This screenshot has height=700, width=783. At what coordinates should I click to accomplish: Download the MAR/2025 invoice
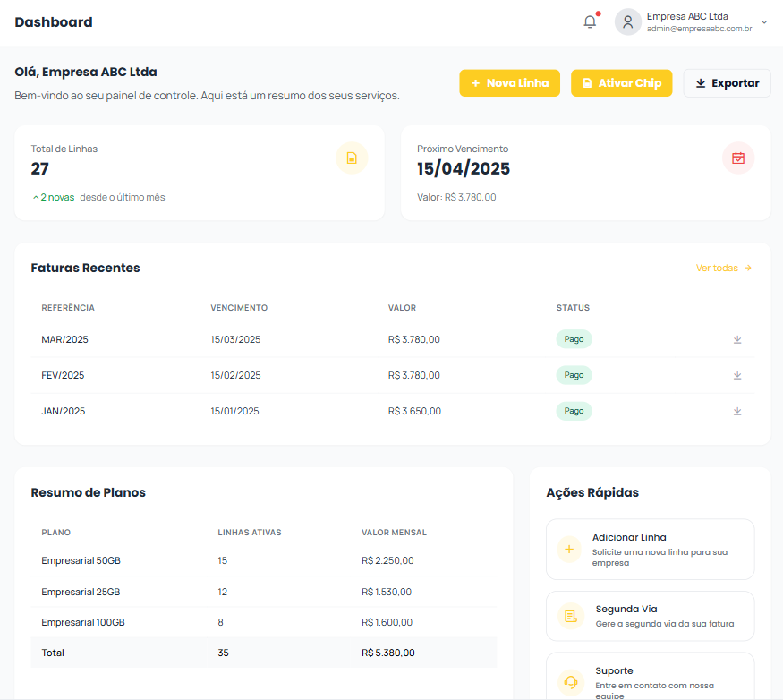[x=737, y=339]
